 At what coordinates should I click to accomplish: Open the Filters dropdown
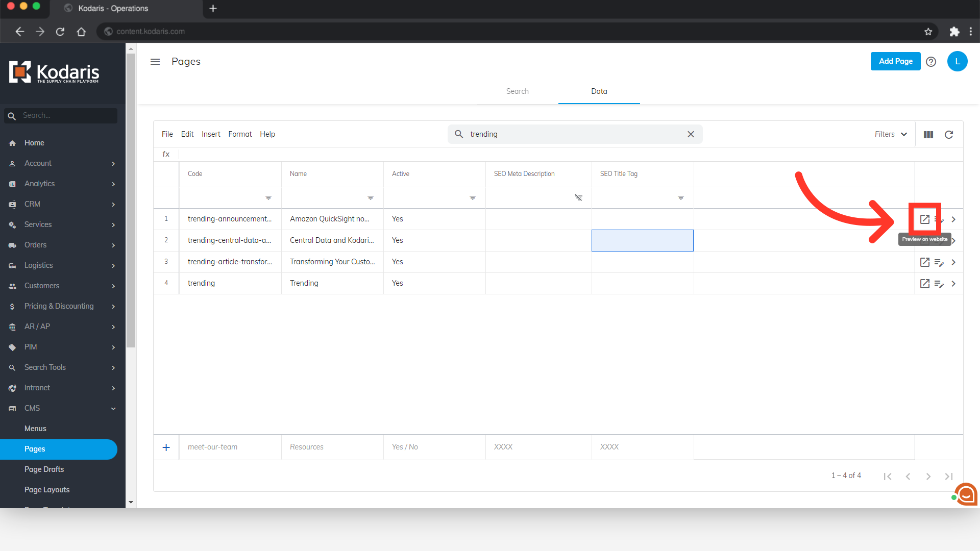tap(891, 134)
